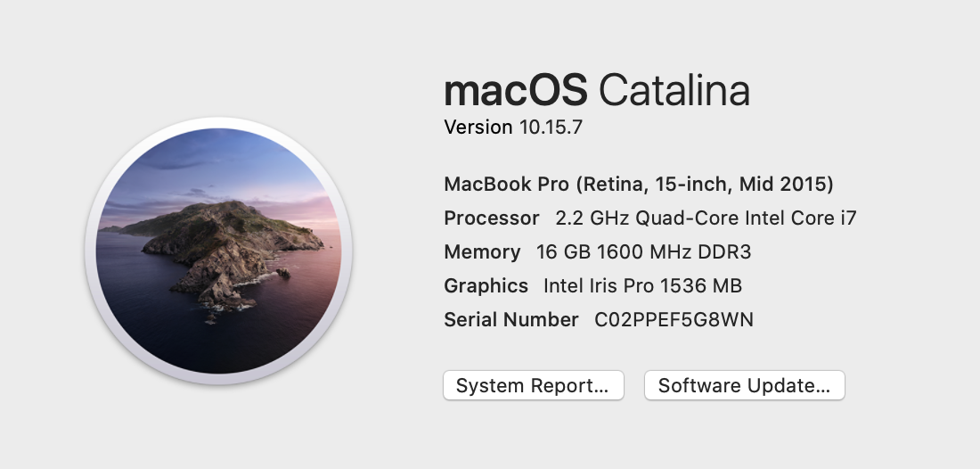The width and height of the screenshot is (980, 469).
Task: Click the Memory label
Action: pos(482,252)
